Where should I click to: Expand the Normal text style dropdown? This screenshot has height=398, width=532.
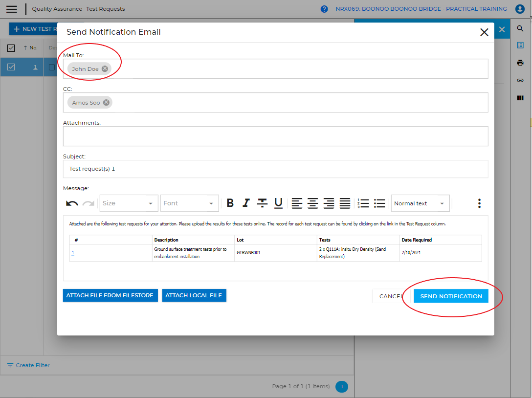pos(420,203)
